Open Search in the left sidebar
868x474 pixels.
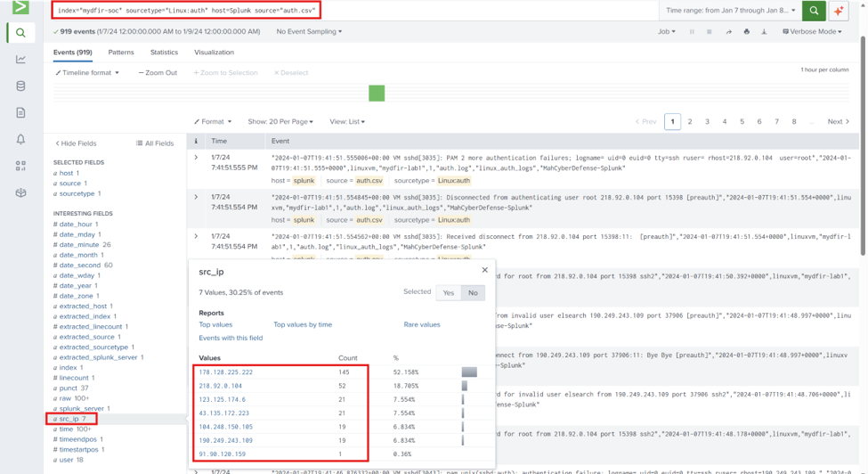20,33
